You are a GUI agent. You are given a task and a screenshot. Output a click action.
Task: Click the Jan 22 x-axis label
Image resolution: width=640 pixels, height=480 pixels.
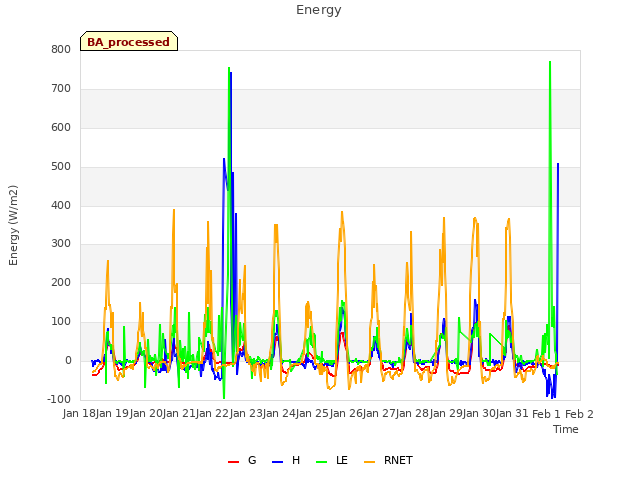coord(213,413)
